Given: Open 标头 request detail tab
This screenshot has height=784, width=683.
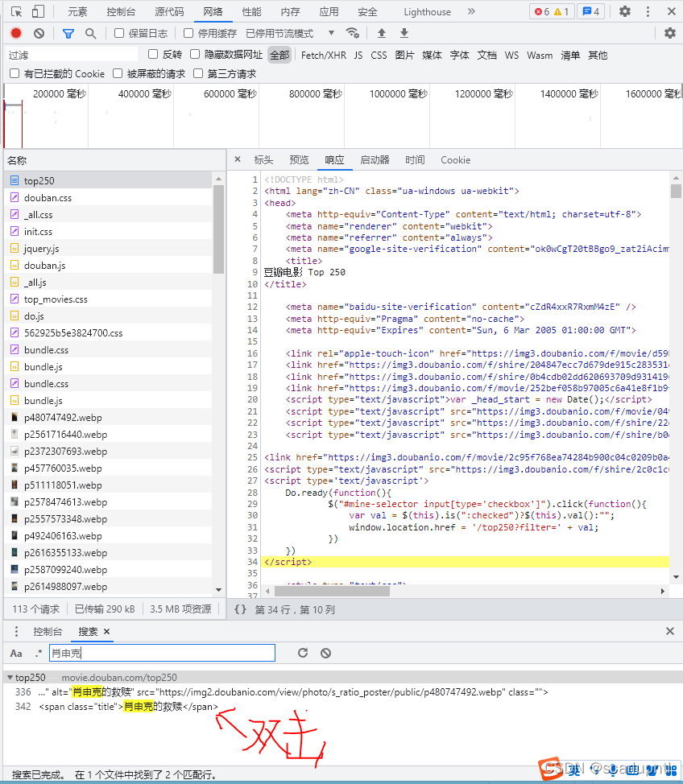Looking at the screenshot, I should (x=263, y=160).
